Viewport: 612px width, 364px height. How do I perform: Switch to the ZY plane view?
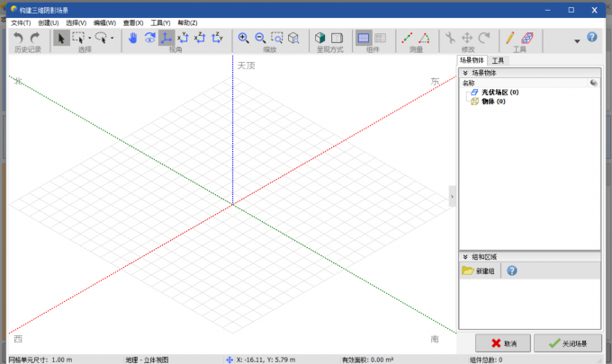tap(217, 38)
